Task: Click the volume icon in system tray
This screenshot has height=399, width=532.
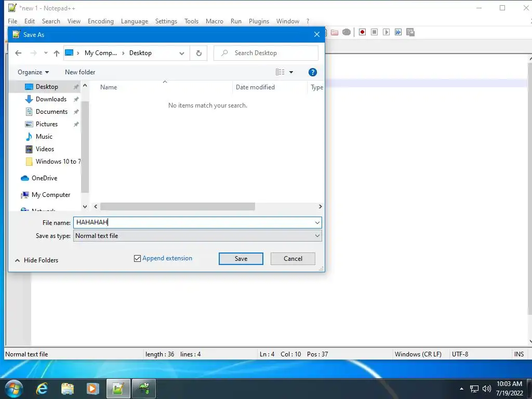Action: (486, 389)
